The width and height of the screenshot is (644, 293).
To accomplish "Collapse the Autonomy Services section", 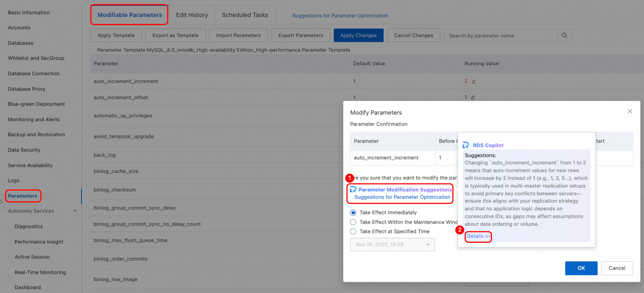I will click(75, 211).
